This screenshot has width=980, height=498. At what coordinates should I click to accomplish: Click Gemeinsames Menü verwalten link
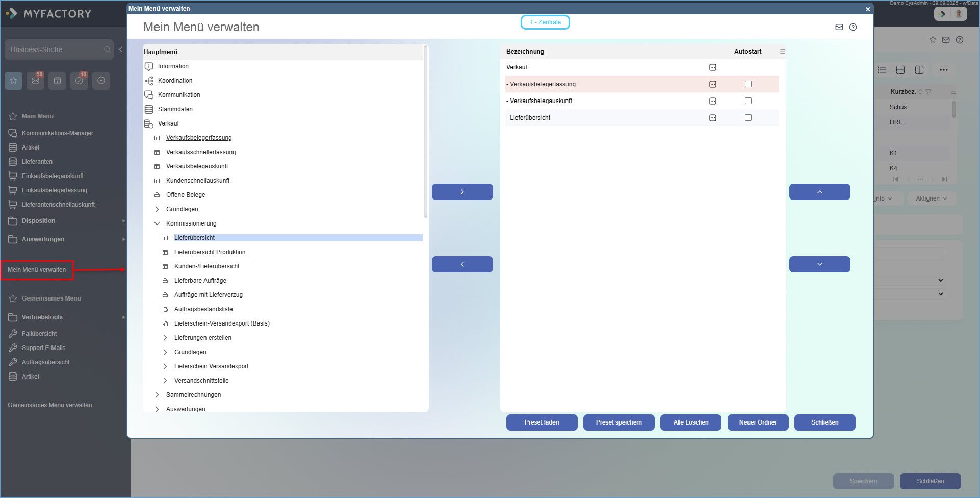pos(50,405)
